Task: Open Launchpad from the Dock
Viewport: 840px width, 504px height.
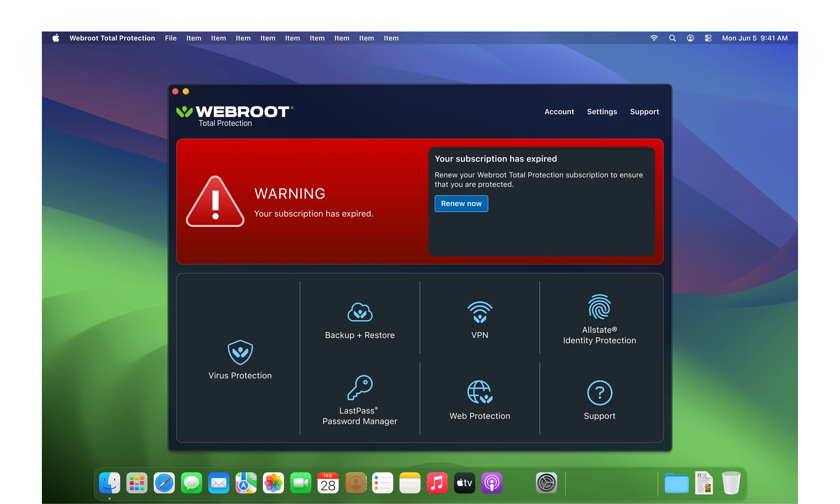Action: tap(137, 483)
